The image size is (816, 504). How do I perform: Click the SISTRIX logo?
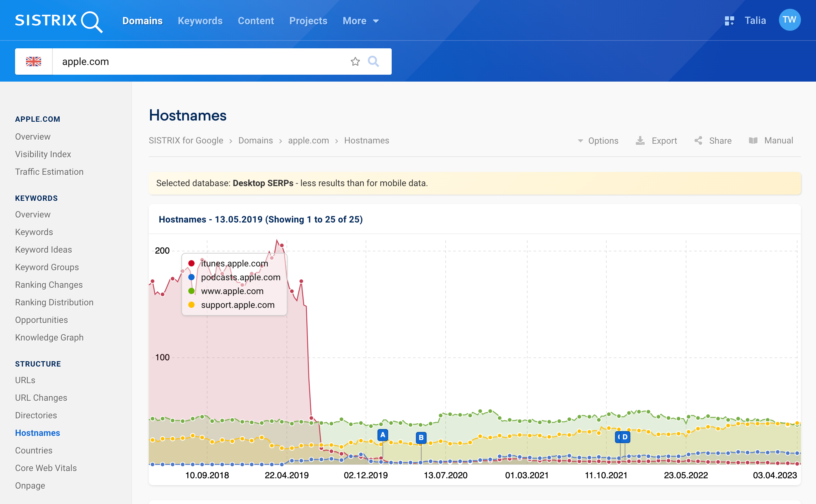pos(59,21)
